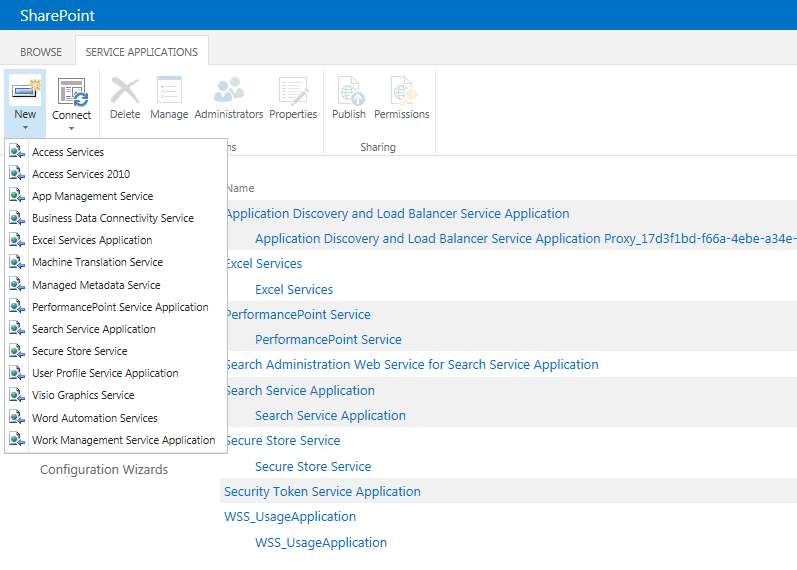Open the Permissions ribbon icon
The image size is (797, 570).
(402, 91)
